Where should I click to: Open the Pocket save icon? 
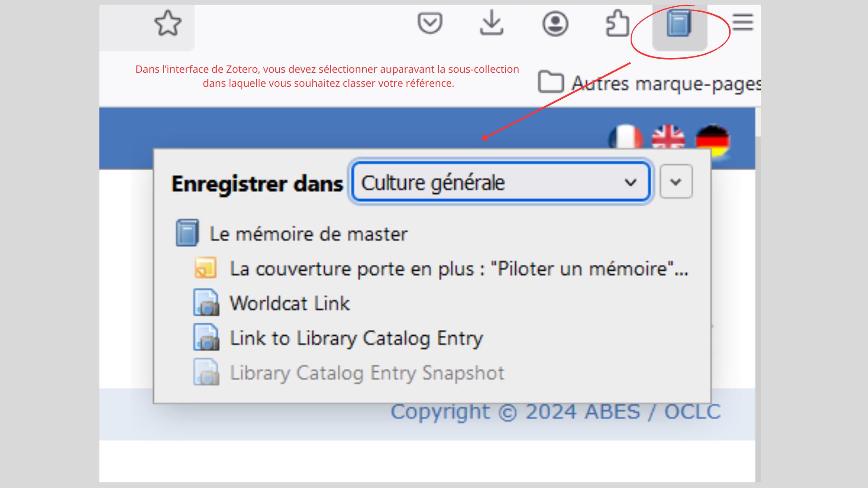click(429, 23)
